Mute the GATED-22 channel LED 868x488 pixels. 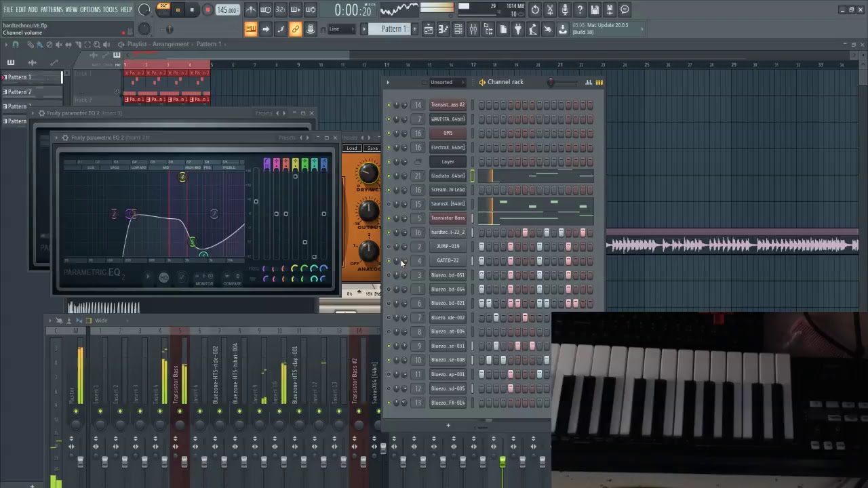[389, 261]
